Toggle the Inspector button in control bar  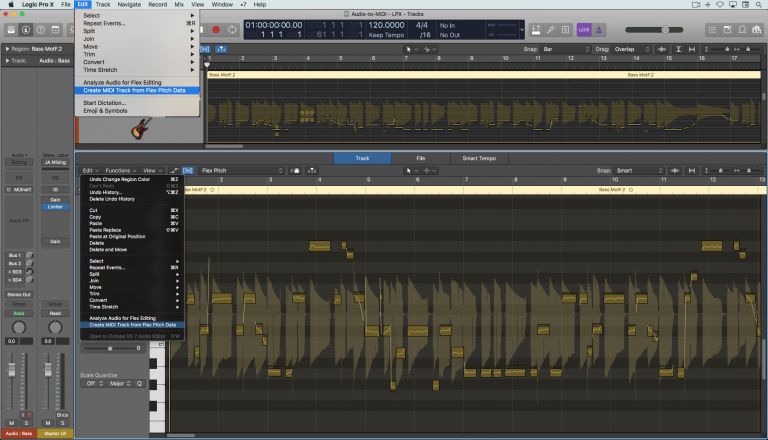click(x=26, y=30)
